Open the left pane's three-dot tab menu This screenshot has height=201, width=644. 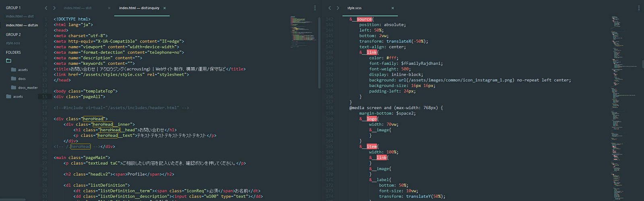pyautogui.click(x=315, y=8)
